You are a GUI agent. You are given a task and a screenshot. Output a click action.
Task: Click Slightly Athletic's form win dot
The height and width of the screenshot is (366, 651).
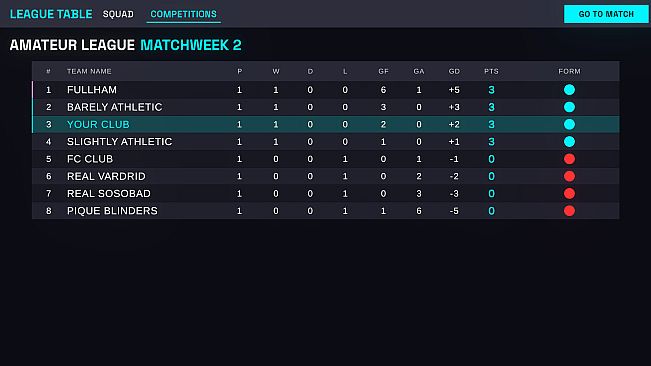569,142
